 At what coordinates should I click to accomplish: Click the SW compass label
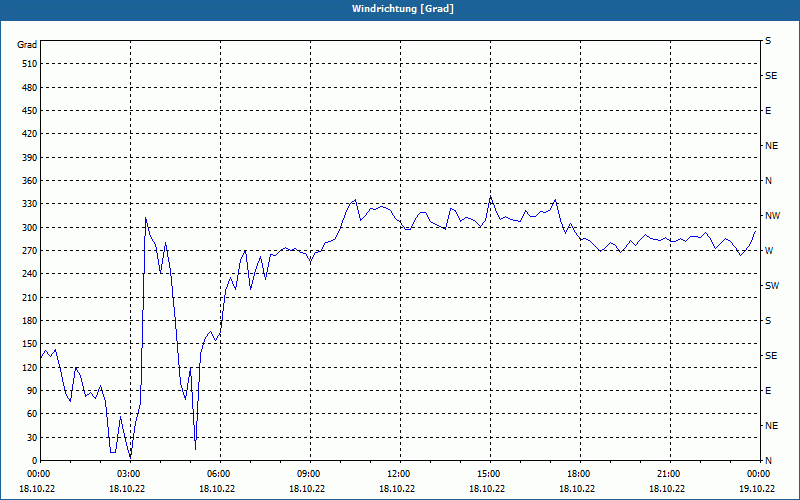click(x=772, y=286)
